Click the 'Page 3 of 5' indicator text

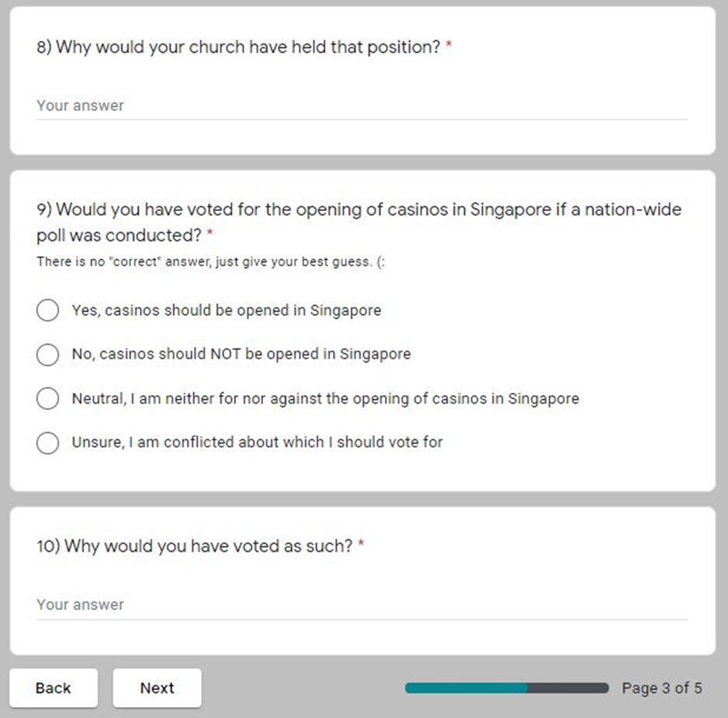click(661, 688)
